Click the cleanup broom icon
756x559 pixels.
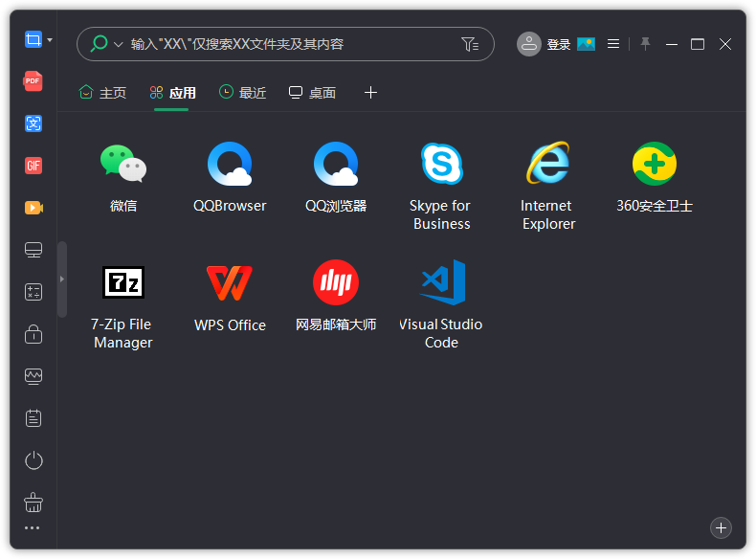click(33, 503)
